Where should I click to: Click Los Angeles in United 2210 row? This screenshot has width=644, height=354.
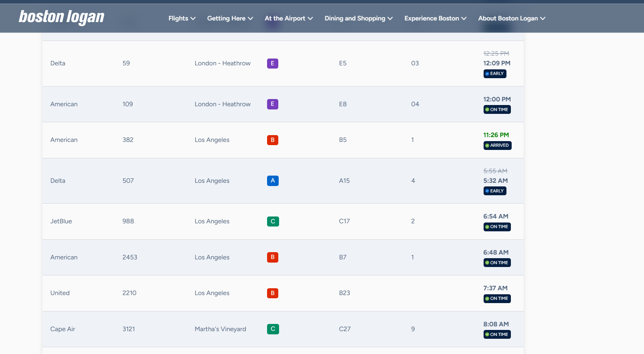(212, 293)
